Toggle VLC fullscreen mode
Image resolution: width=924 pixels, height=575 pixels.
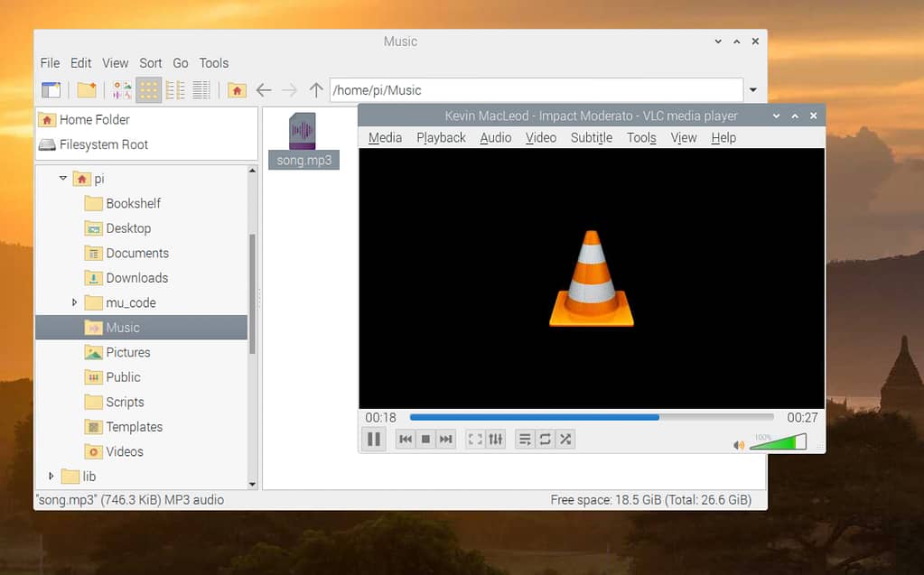475,440
